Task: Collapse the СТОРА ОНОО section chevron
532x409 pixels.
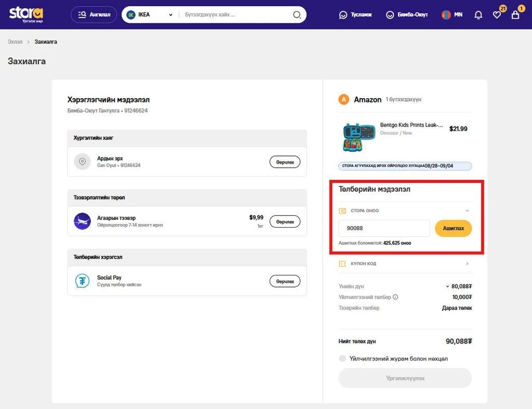Action: tap(467, 211)
